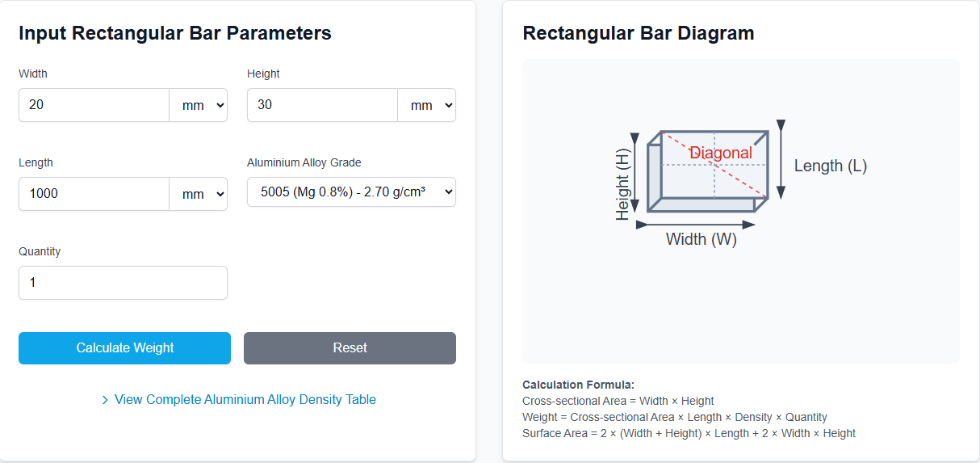
Task: Open the Height unit dropdown
Action: pos(427,105)
